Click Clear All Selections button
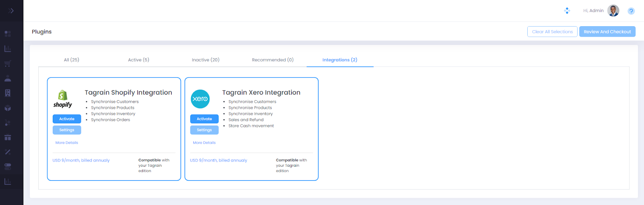The image size is (644, 205). click(x=552, y=32)
